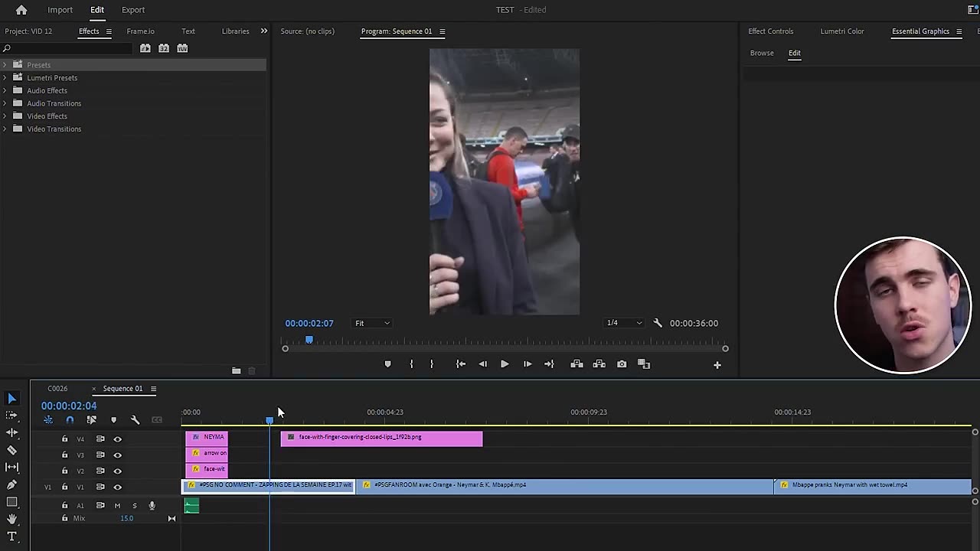Viewport: 980px width, 551px height.
Task: Open the 1/4 playback resolution dropdown
Action: (x=624, y=323)
